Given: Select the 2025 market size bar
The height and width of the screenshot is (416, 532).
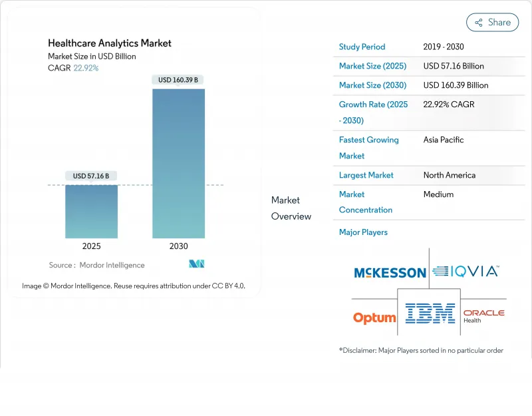Looking at the screenshot, I should [91, 211].
